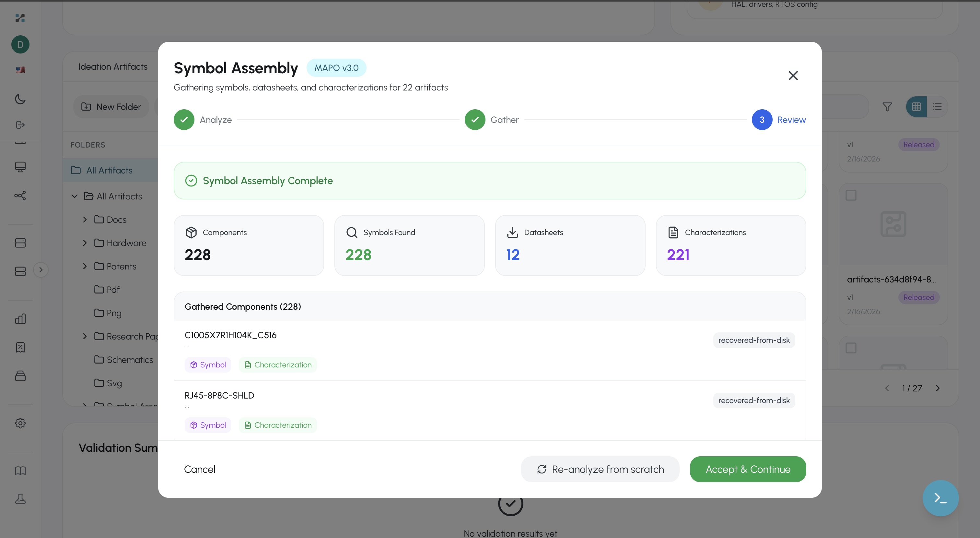Switch to the Review step
980x538 pixels.
pos(779,120)
